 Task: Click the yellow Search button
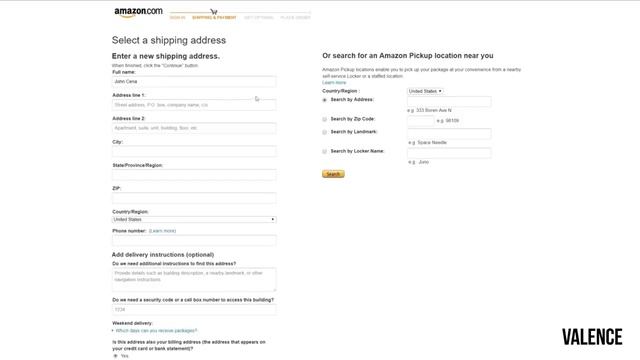(x=333, y=174)
